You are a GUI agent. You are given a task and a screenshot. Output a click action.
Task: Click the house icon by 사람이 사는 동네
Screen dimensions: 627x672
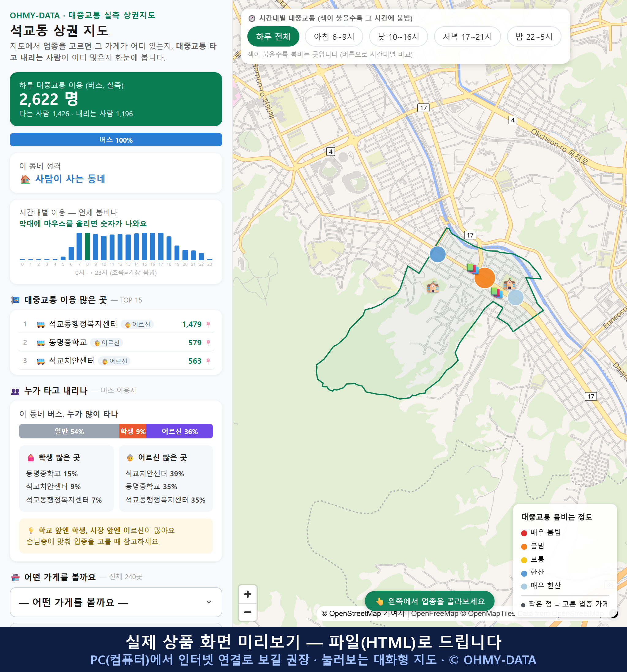click(x=25, y=179)
